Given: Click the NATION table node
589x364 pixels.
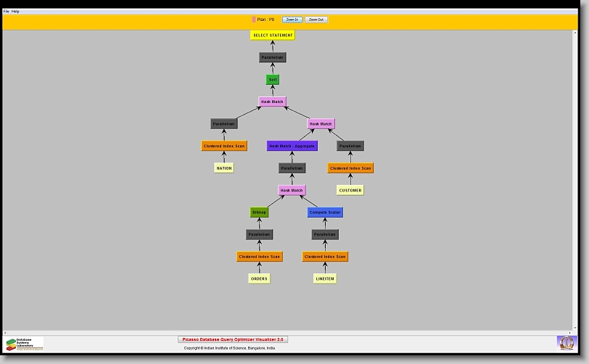Looking at the screenshot, I should tap(224, 168).
